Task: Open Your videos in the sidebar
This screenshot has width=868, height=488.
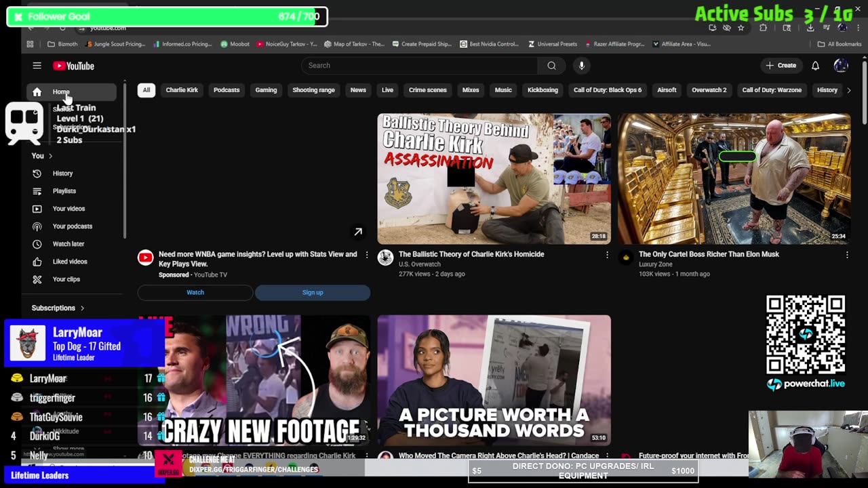Action: coord(72,209)
